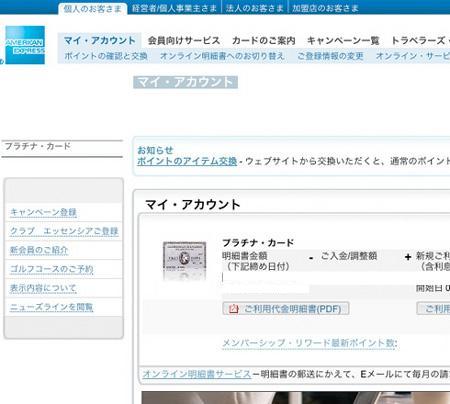The height and width of the screenshot is (404, 450).
Task: Select the 個人のお客さま tab
Action: point(93,9)
